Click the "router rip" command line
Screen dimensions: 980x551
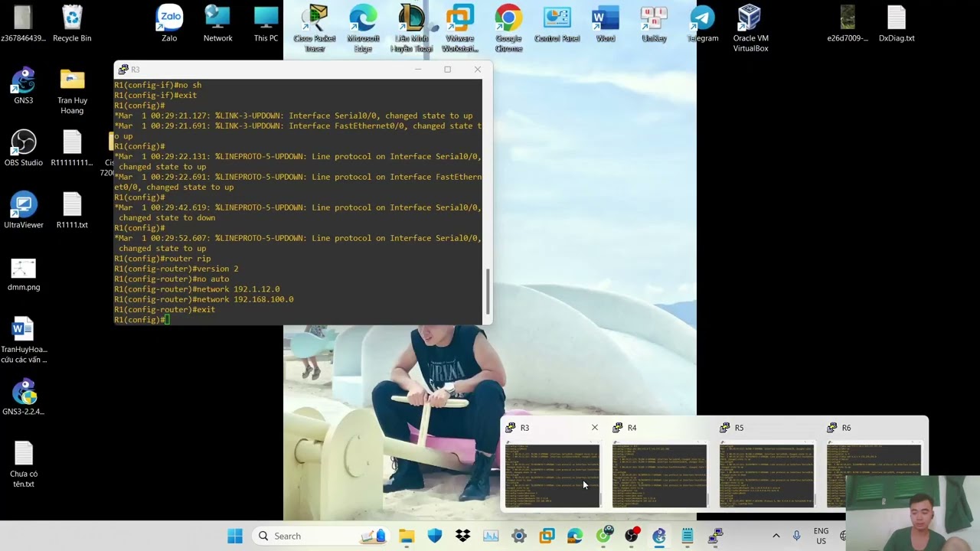click(x=162, y=259)
